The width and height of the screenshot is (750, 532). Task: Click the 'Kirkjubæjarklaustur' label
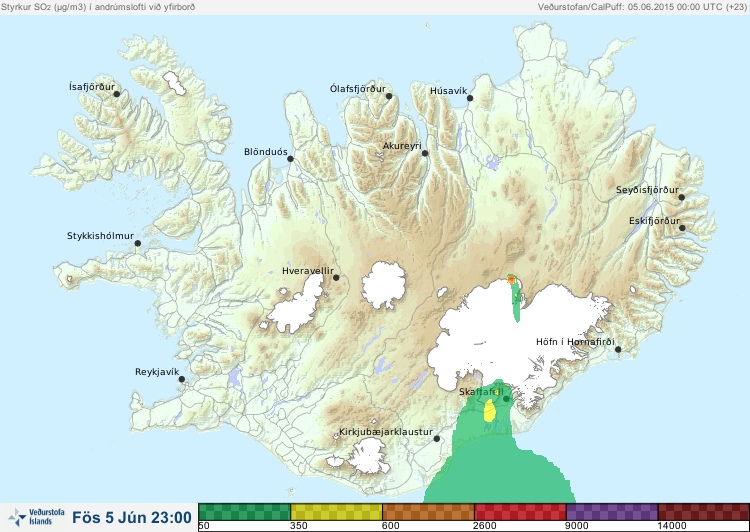(386, 432)
